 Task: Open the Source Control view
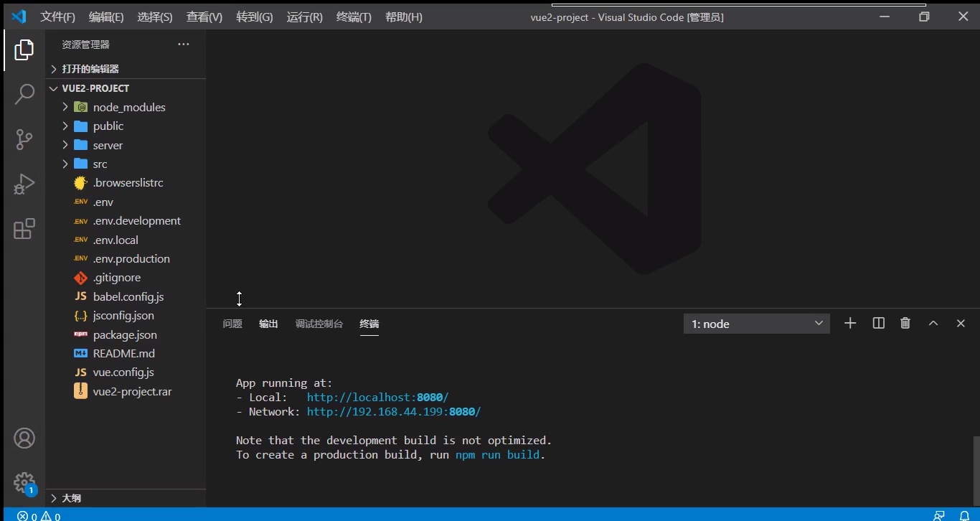point(24,139)
